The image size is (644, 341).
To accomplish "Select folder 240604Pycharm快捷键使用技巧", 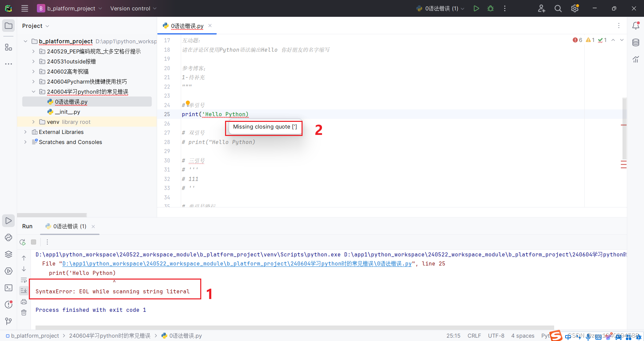I will pyautogui.click(x=87, y=82).
